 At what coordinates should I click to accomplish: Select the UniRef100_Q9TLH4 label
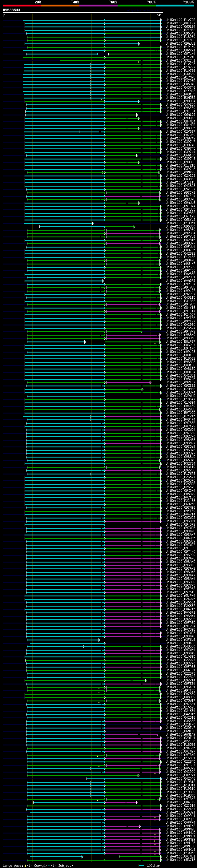180,54
